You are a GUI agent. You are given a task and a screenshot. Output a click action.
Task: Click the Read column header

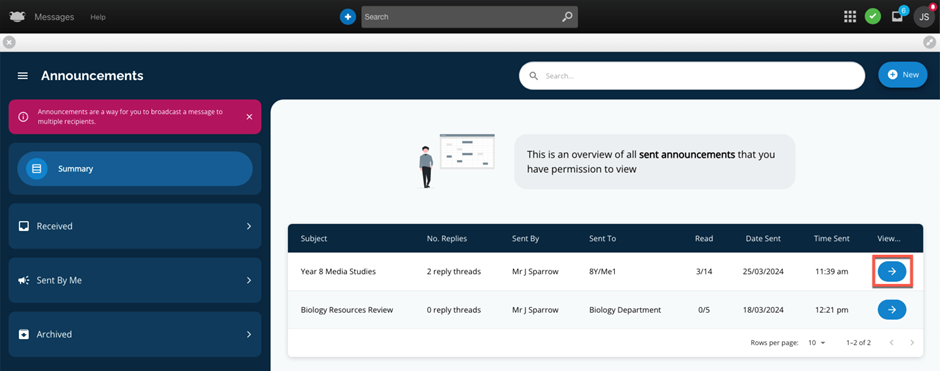704,239
